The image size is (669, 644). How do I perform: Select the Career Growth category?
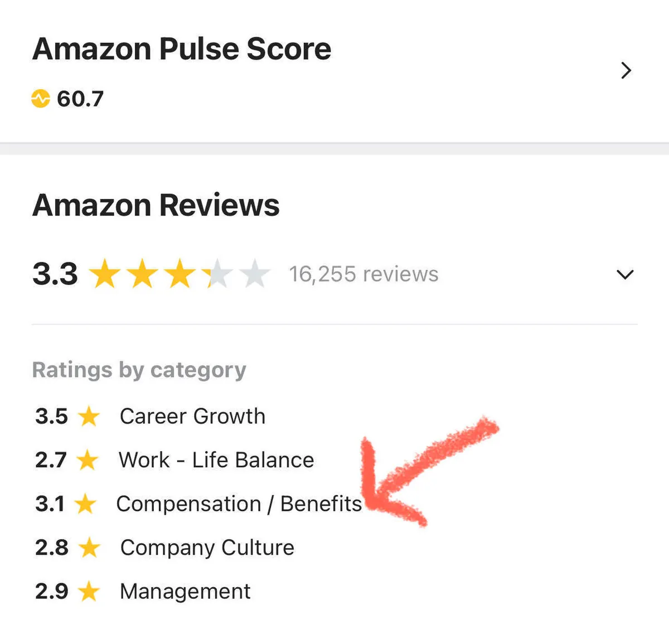192,417
